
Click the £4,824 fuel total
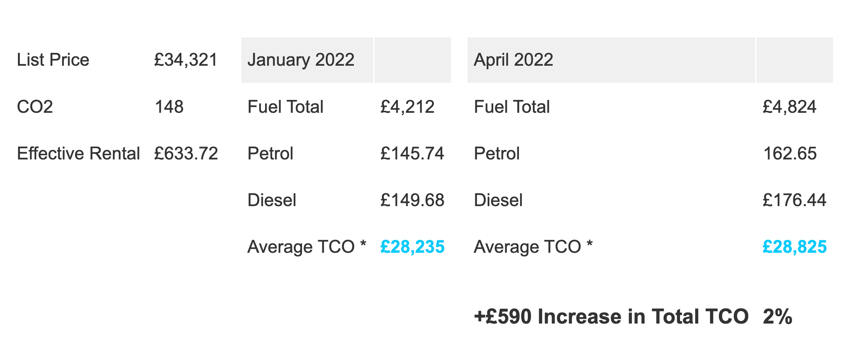pyautogui.click(x=789, y=107)
